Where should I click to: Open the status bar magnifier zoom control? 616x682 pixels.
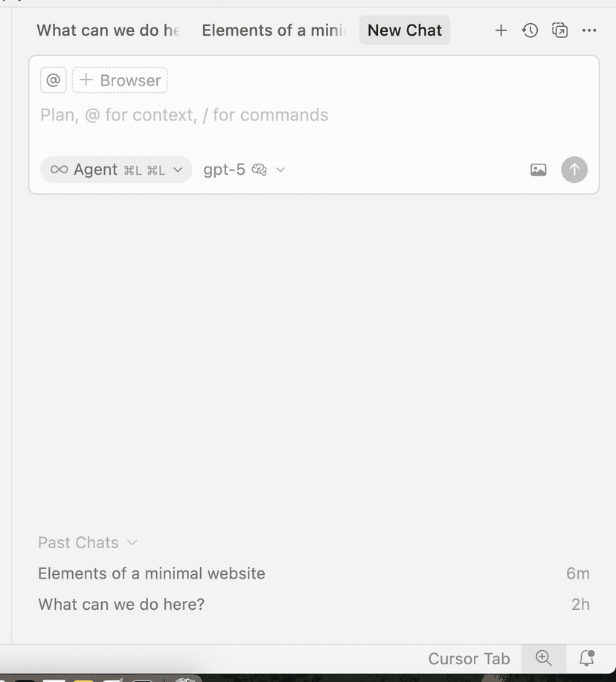point(542,659)
